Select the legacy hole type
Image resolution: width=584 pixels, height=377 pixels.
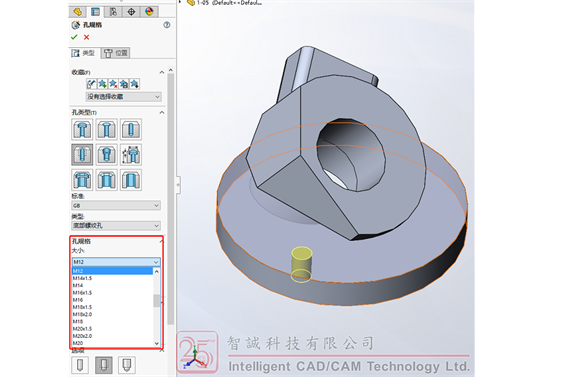(131, 155)
